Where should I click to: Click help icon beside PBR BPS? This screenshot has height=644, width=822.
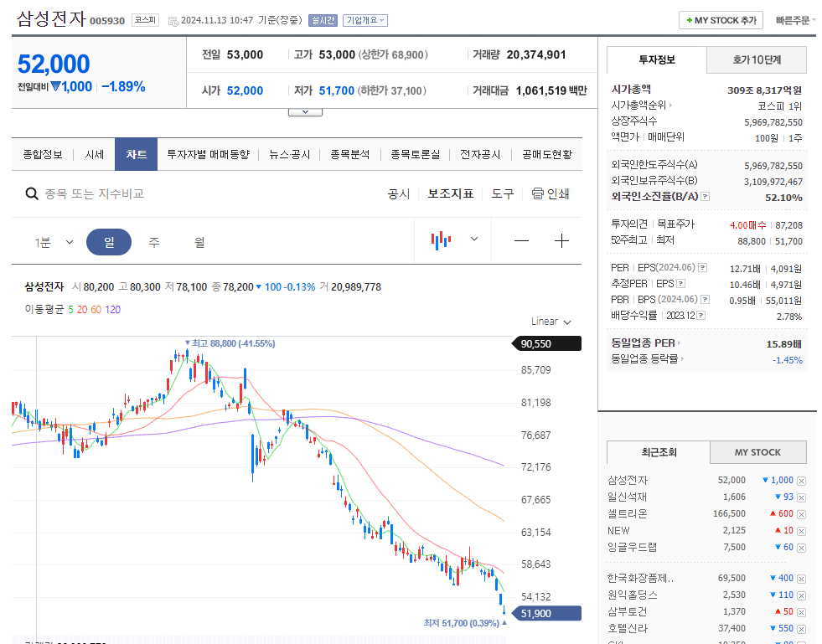coord(705,300)
